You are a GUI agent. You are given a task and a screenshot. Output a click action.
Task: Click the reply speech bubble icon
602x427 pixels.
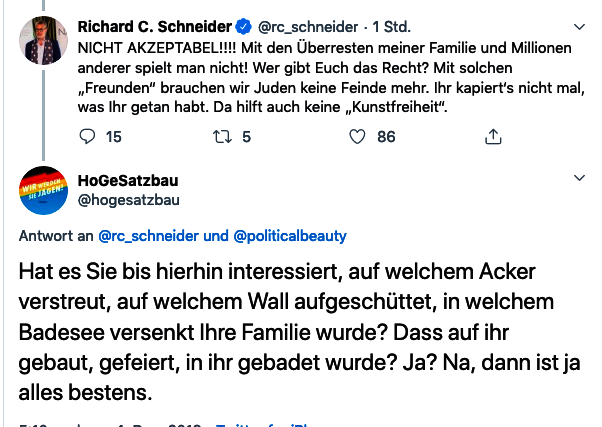(x=87, y=136)
